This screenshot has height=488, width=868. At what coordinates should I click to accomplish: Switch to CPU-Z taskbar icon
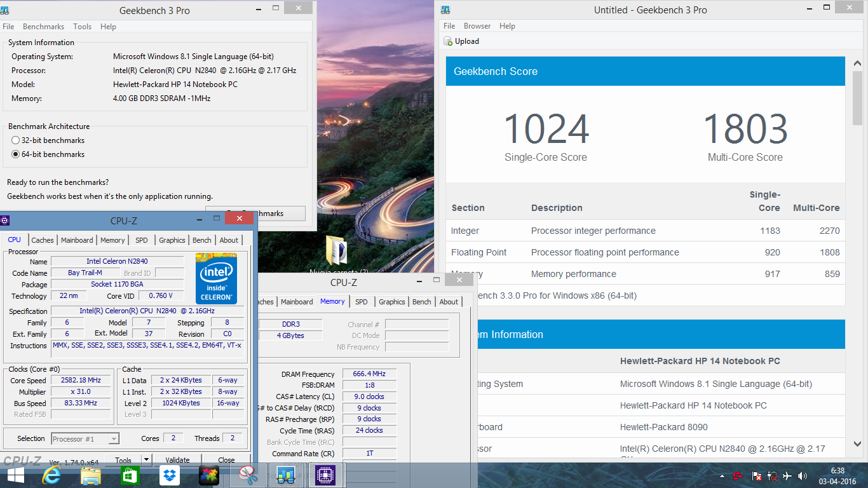coord(326,475)
